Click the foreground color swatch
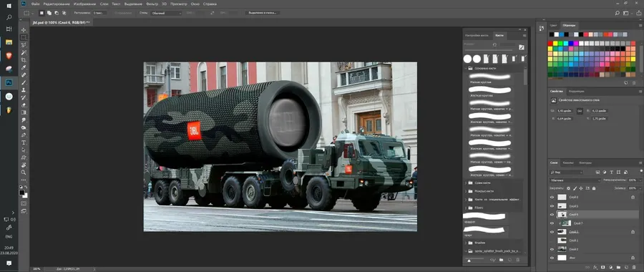This screenshot has width=644, height=272. tap(22, 193)
